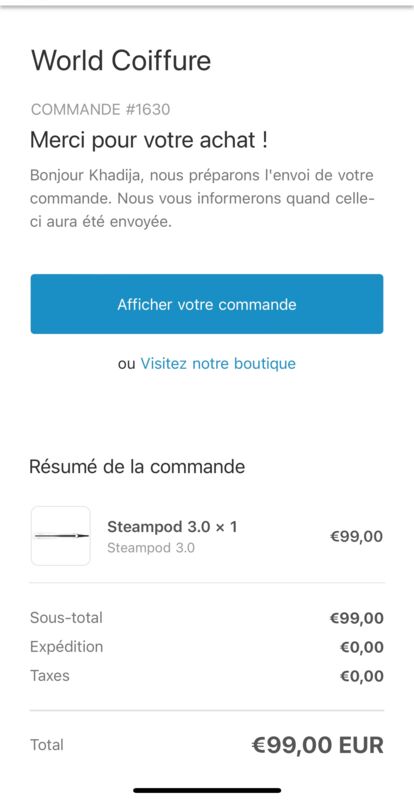Click the Taxes amount €0,00
The image size is (414, 800).
tap(361, 677)
